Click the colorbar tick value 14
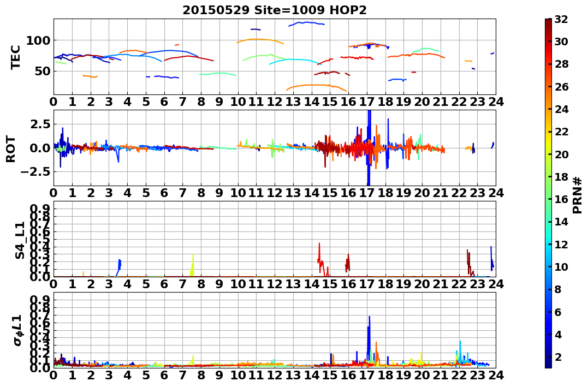588x387 pixels. (x=561, y=222)
